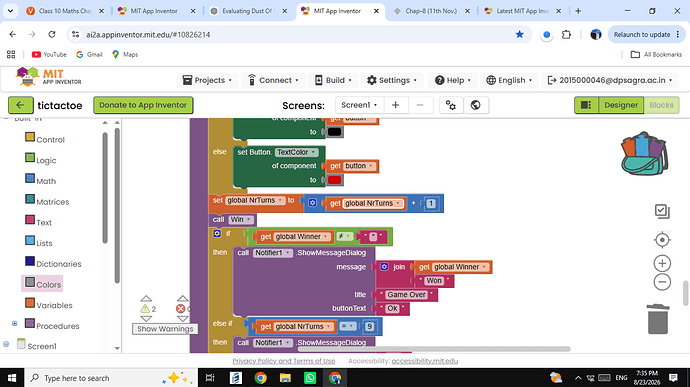Screen dimensions: 690x387
Task: Open the Build menu
Action: (x=333, y=80)
